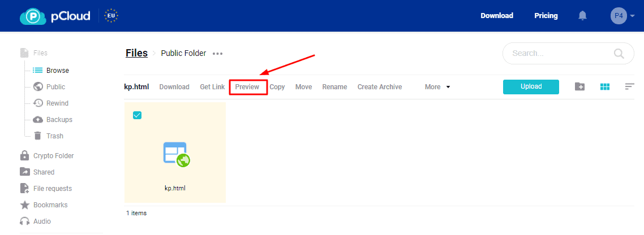Screen dimensions: 644x235
Task: Go to Files breadcrumb link
Action: point(137,53)
